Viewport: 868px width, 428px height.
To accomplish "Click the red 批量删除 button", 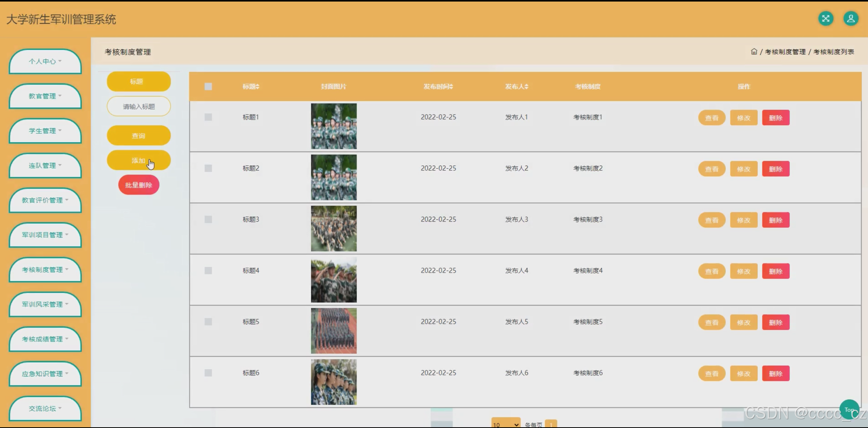I will coord(138,185).
